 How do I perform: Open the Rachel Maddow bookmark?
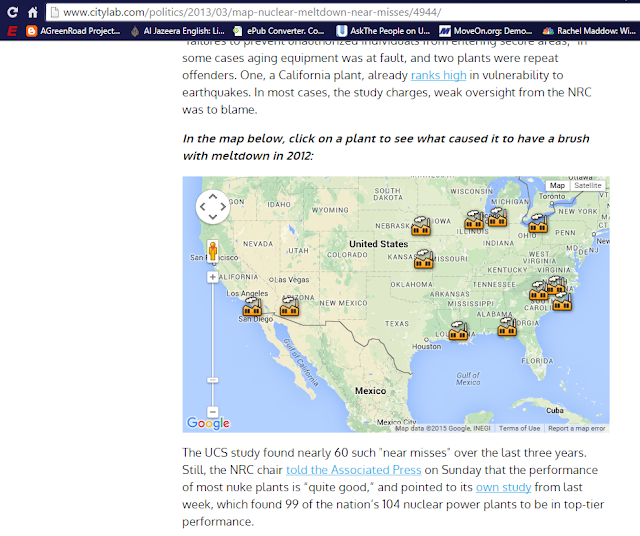pos(589,31)
